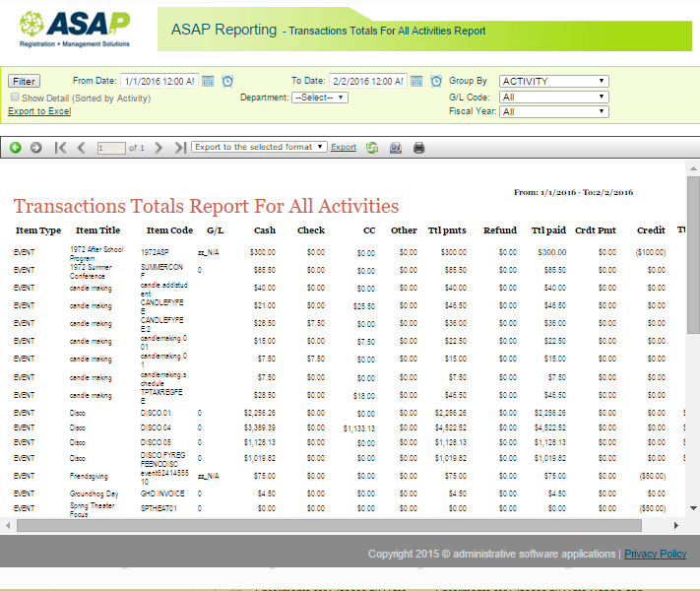The image size is (700, 591).
Task: Print the report with the printer icon
Action: coord(418,148)
